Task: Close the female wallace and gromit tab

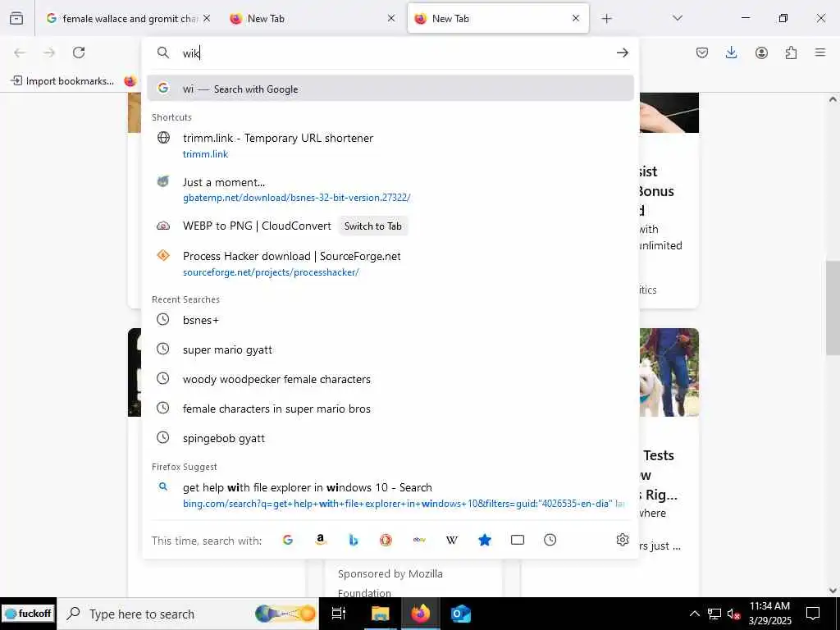Action: click(x=207, y=19)
